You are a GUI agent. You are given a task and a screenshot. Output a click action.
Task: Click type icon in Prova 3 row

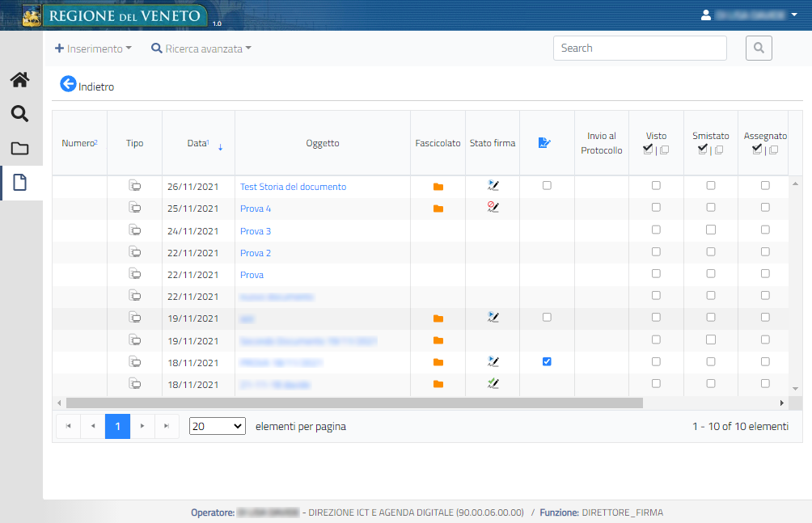click(x=134, y=230)
